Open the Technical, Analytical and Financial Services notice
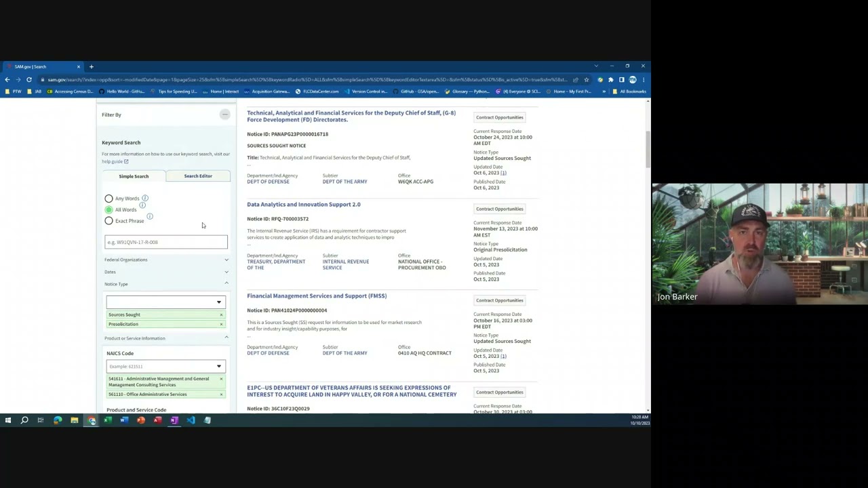 pos(351,116)
